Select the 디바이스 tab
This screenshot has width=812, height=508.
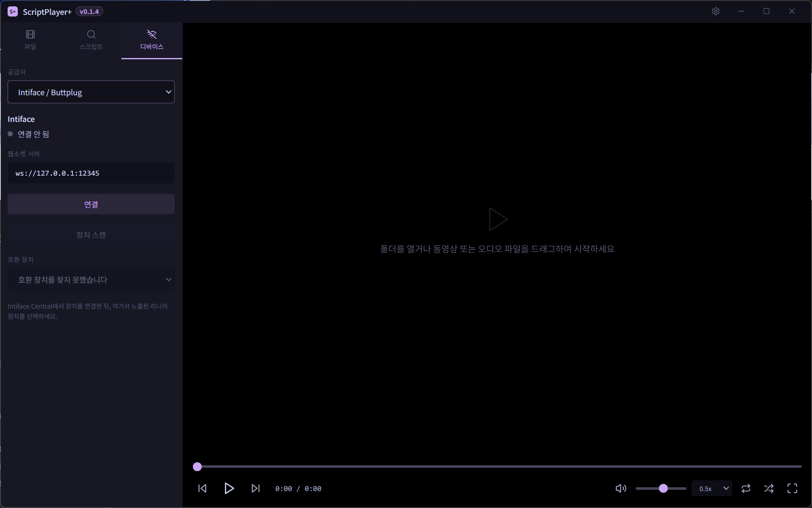coord(152,40)
